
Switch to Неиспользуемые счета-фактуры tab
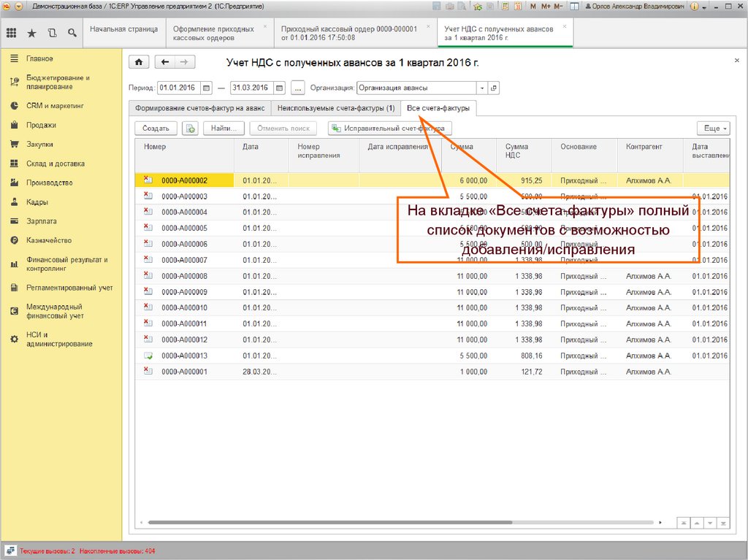tap(335, 109)
